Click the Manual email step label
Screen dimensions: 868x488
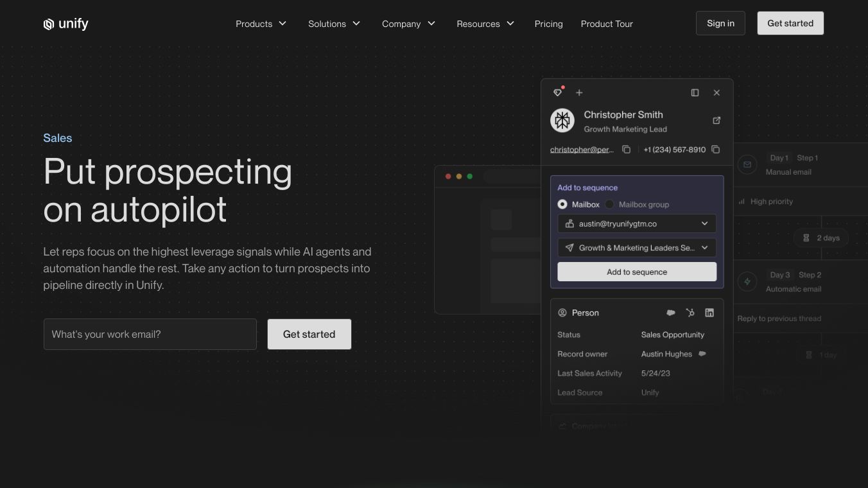[x=788, y=172]
